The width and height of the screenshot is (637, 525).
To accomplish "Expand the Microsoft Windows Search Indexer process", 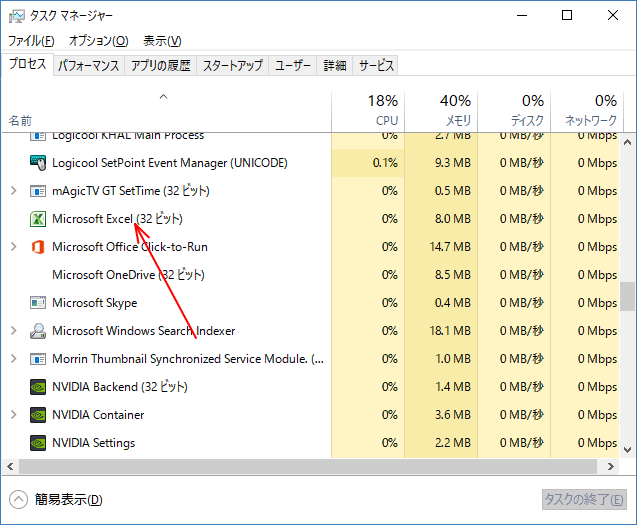I will point(14,331).
